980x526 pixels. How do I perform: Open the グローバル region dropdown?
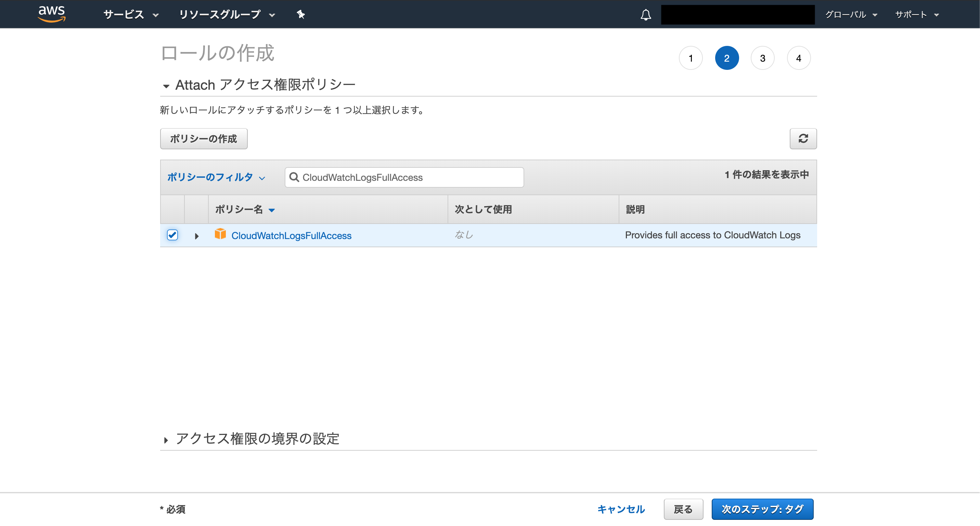[851, 14]
